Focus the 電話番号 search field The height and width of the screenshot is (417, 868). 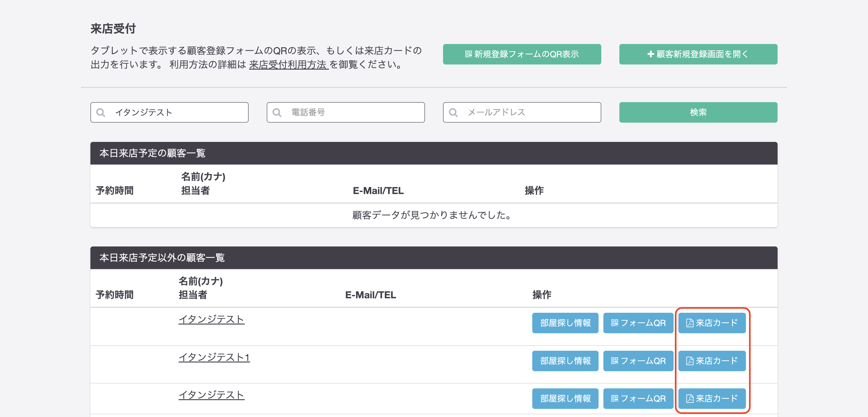(345, 112)
